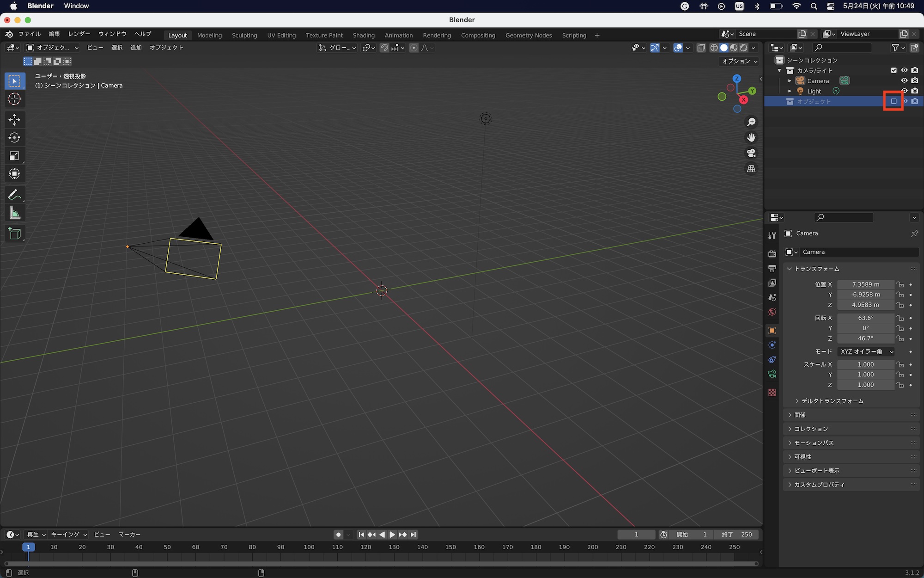Open the レンダー menu

79,34
